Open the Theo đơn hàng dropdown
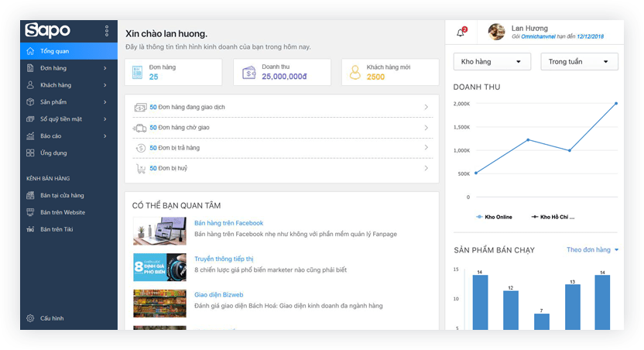Viewport: 644px width, 350px height. click(x=592, y=250)
